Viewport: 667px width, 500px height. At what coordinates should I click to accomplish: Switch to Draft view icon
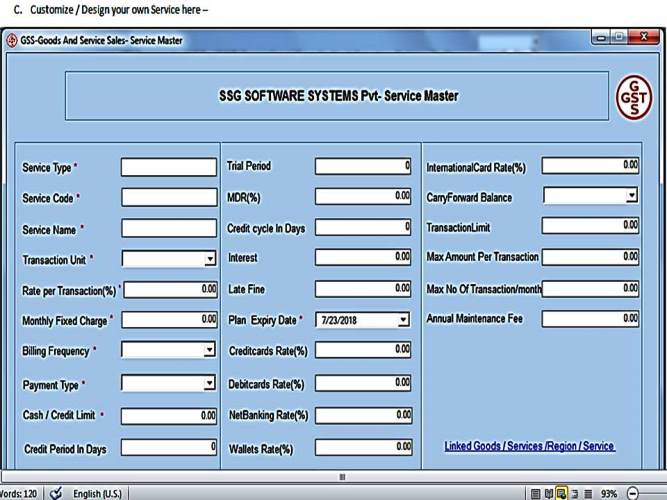click(x=588, y=494)
